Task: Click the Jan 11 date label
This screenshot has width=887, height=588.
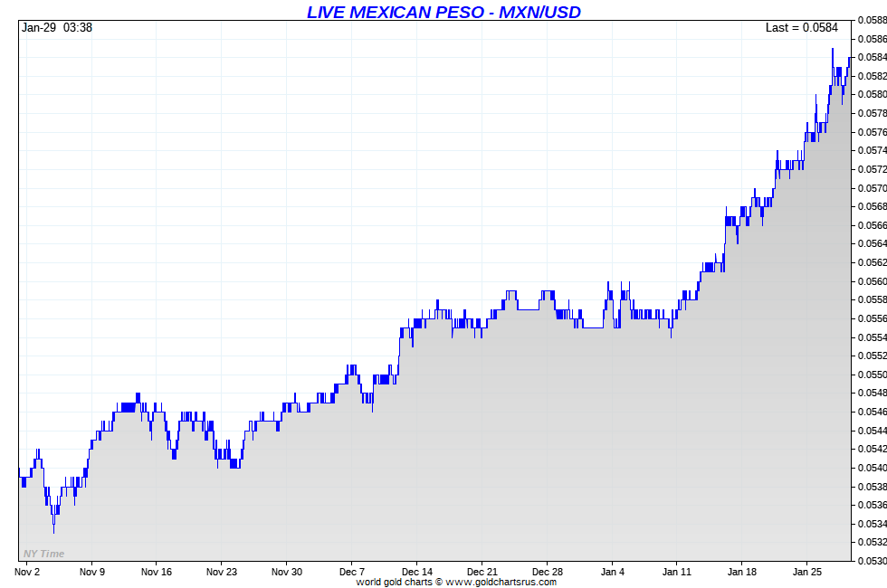Action: (677, 572)
